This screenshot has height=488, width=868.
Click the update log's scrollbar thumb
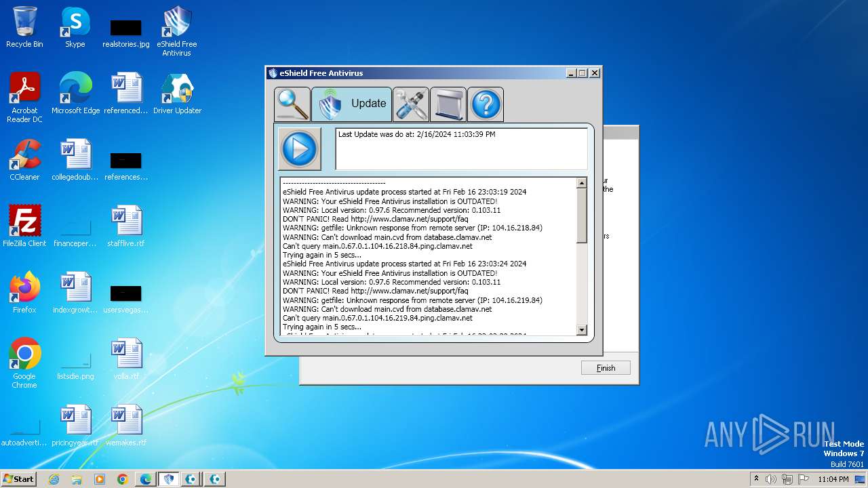(581, 216)
